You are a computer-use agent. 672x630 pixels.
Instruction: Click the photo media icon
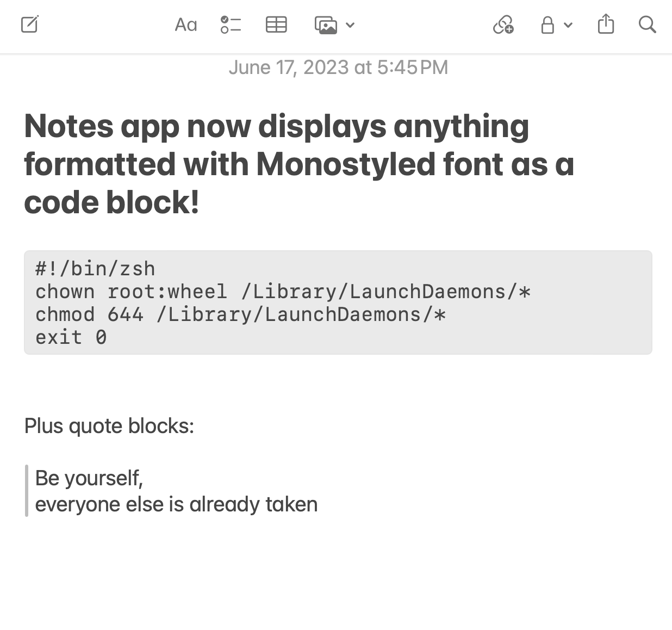(326, 25)
